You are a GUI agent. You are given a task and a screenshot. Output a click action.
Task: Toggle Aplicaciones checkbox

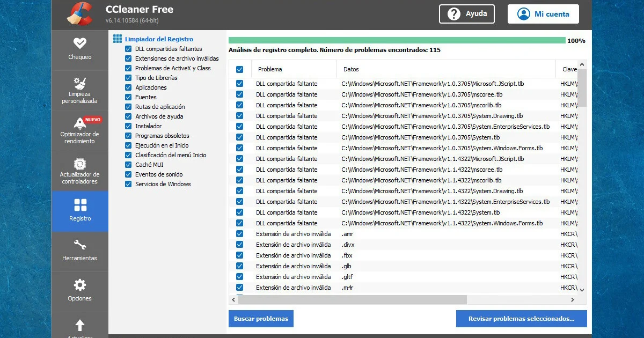pyautogui.click(x=128, y=87)
